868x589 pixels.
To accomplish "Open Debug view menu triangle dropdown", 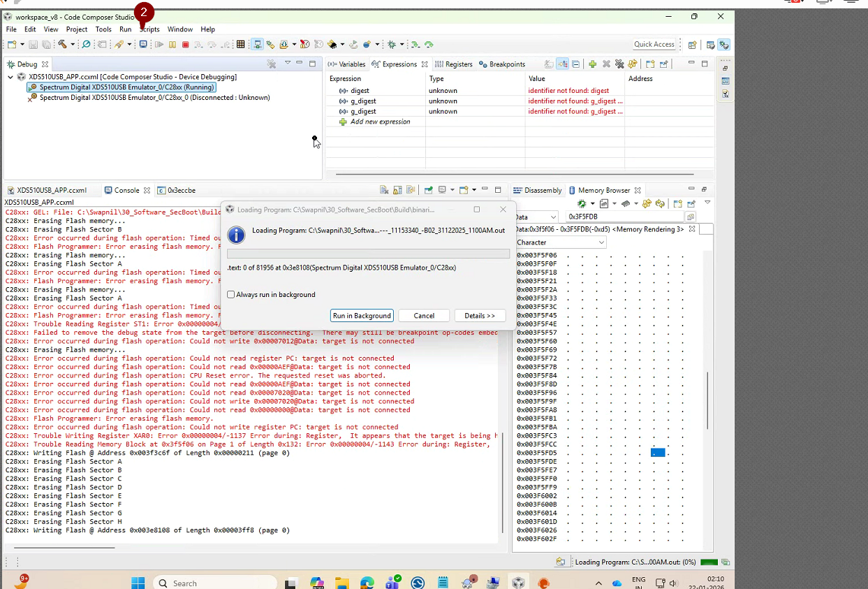I will 288,64.
